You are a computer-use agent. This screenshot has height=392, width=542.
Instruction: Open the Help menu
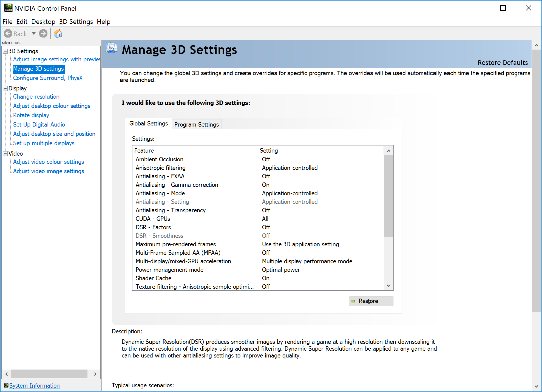(x=104, y=22)
